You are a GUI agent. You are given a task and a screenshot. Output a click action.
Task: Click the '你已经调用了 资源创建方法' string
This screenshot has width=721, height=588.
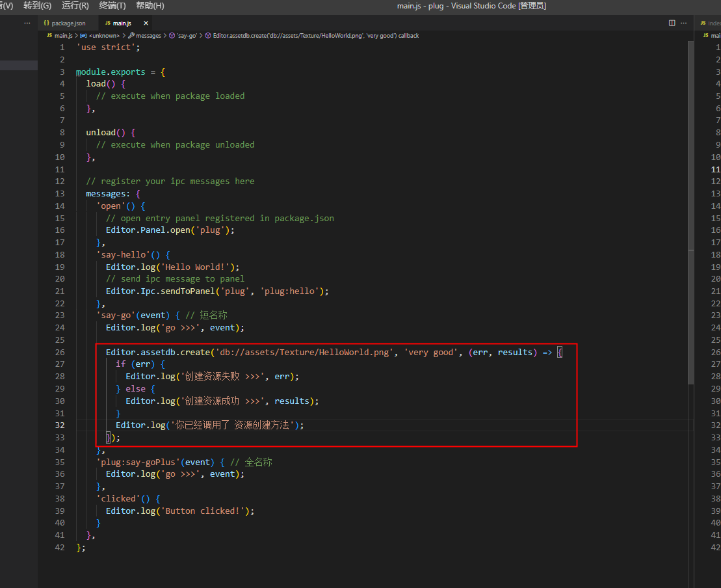[x=232, y=425]
